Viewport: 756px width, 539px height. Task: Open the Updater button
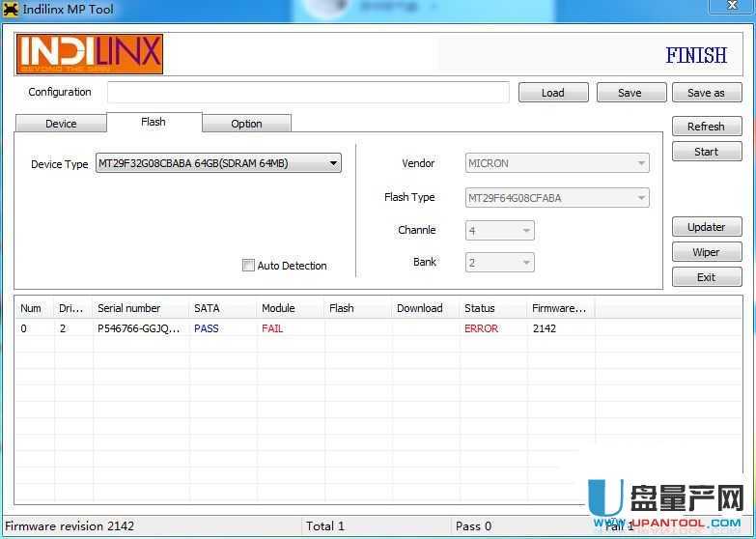[x=706, y=227]
